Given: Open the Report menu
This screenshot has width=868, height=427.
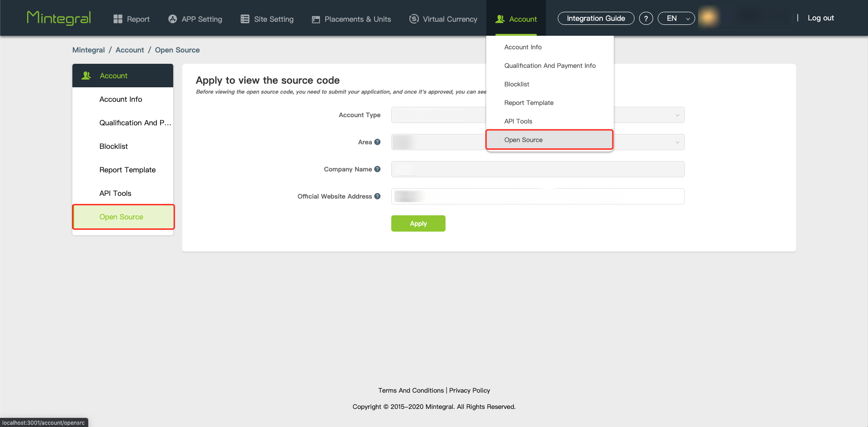Looking at the screenshot, I should click(x=131, y=19).
